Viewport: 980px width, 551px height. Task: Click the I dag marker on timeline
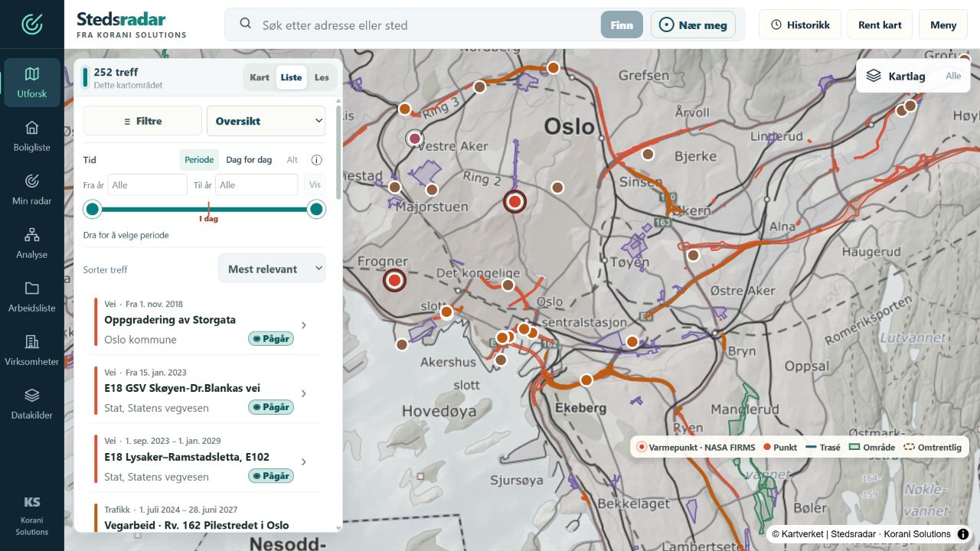pos(209,219)
